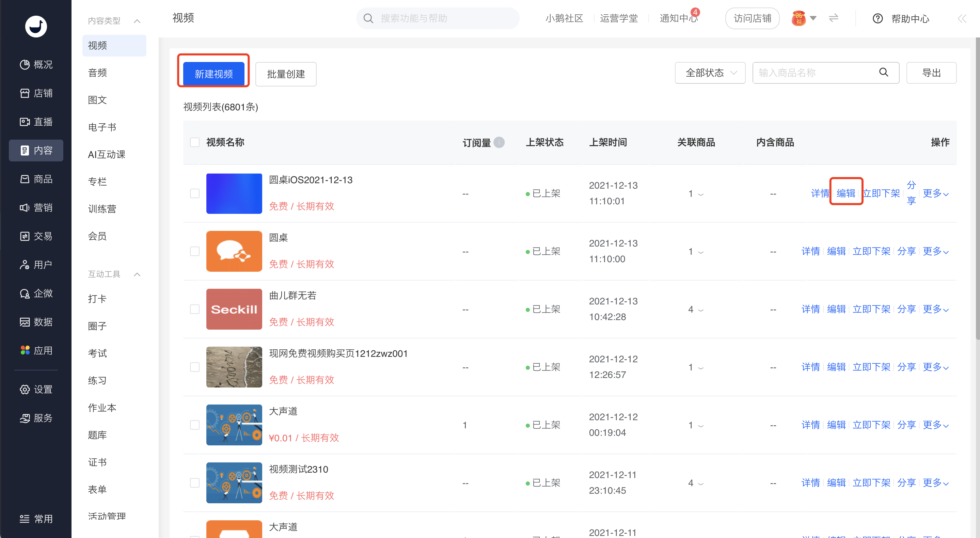This screenshot has width=980, height=538.
Task: Tick the select-all checkbox beside 视频名称
Action: coord(194,142)
